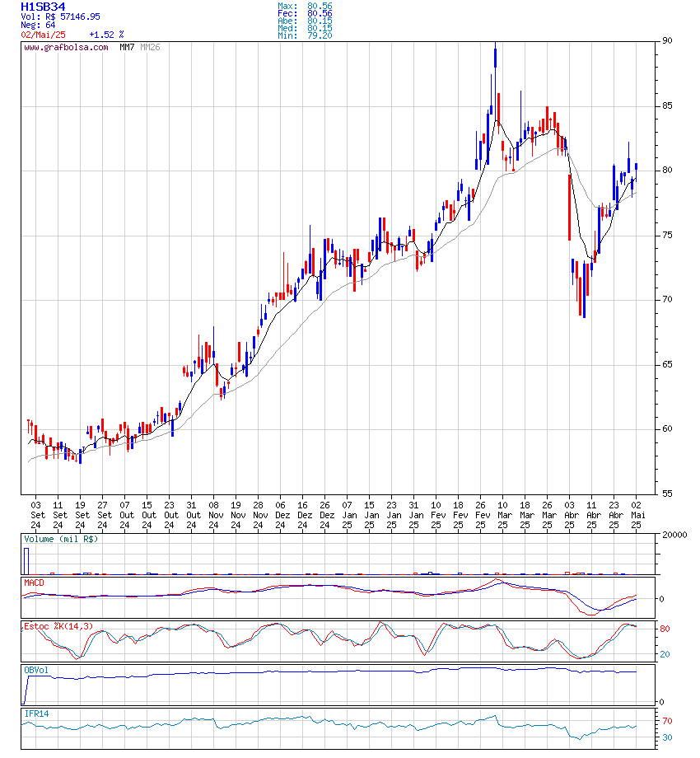The height and width of the screenshot is (758, 700).
Task: Click the stochastic 20 level label
Action: point(665,654)
